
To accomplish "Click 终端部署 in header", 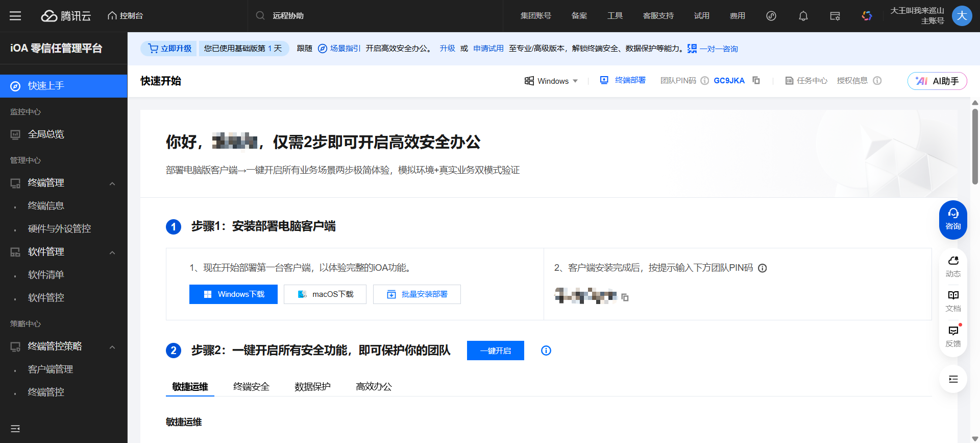I will (x=623, y=81).
